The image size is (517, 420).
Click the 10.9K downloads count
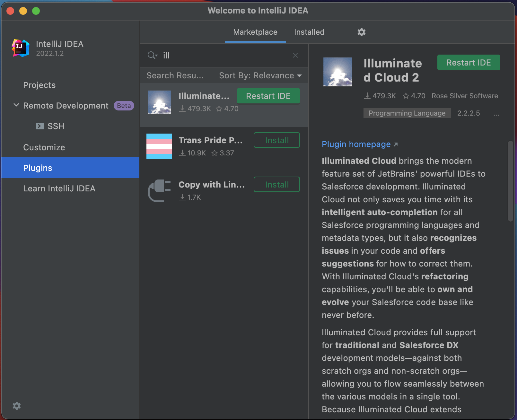192,153
